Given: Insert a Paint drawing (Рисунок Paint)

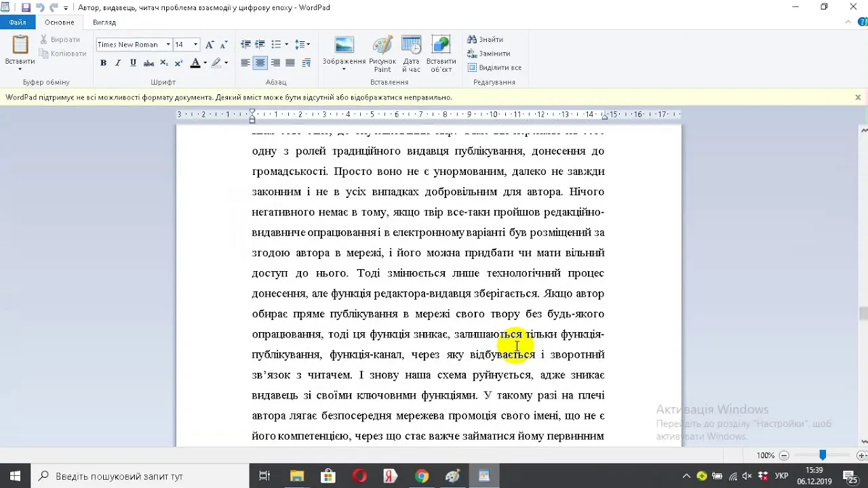Looking at the screenshot, I should coord(382,54).
